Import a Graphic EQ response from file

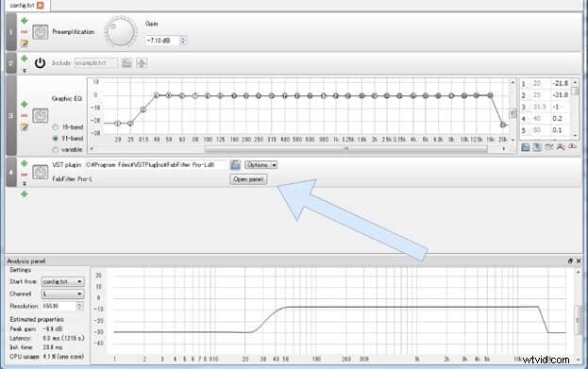526,147
